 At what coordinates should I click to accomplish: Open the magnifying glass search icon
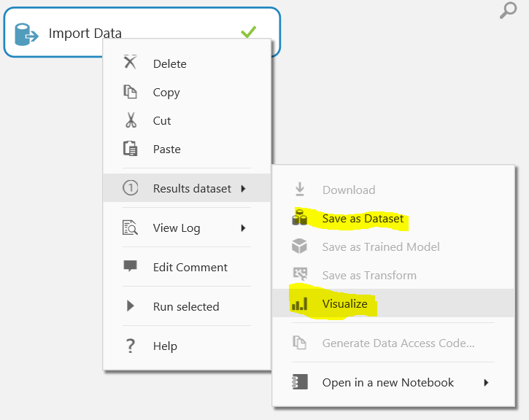pyautogui.click(x=508, y=10)
